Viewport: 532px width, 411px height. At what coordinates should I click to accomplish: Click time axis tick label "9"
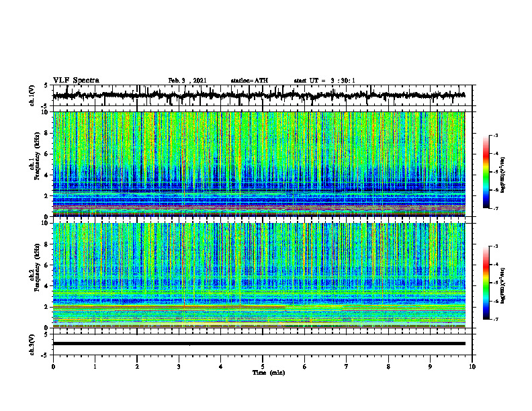click(x=430, y=367)
